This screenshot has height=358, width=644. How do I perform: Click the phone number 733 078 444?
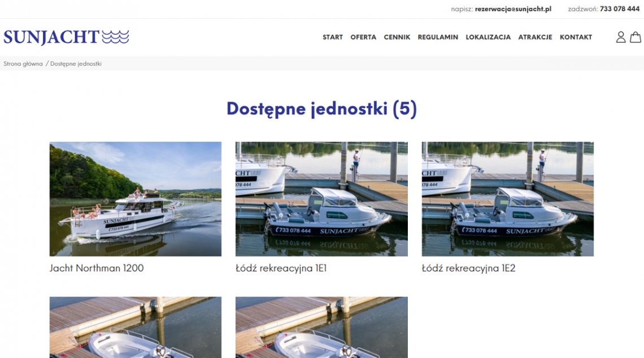[619, 9]
